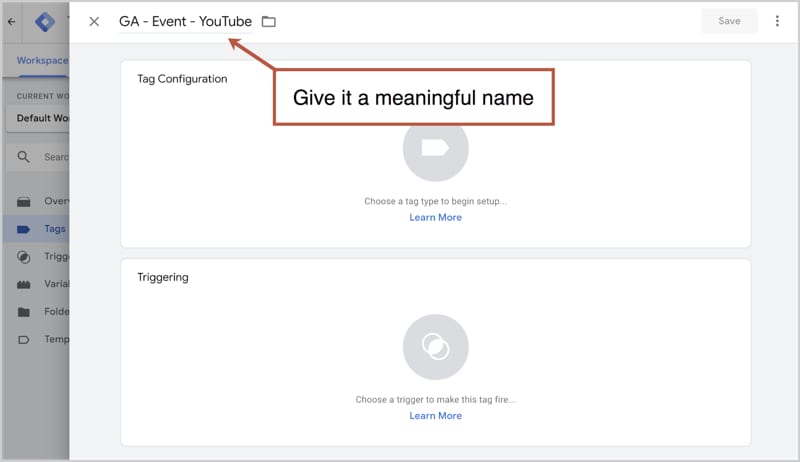
Task: Open Templates in the sidebar
Action: pyautogui.click(x=38, y=339)
